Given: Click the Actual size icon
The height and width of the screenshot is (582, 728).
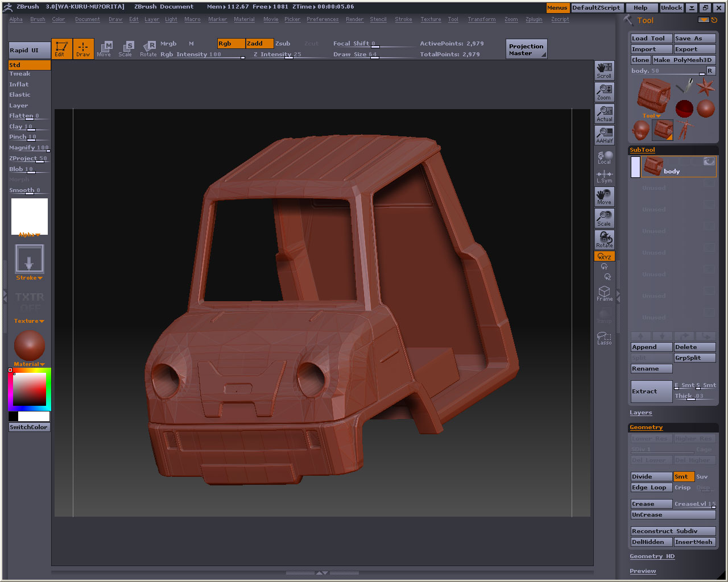Looking at the screenshot, I should [x=604, y=114].
